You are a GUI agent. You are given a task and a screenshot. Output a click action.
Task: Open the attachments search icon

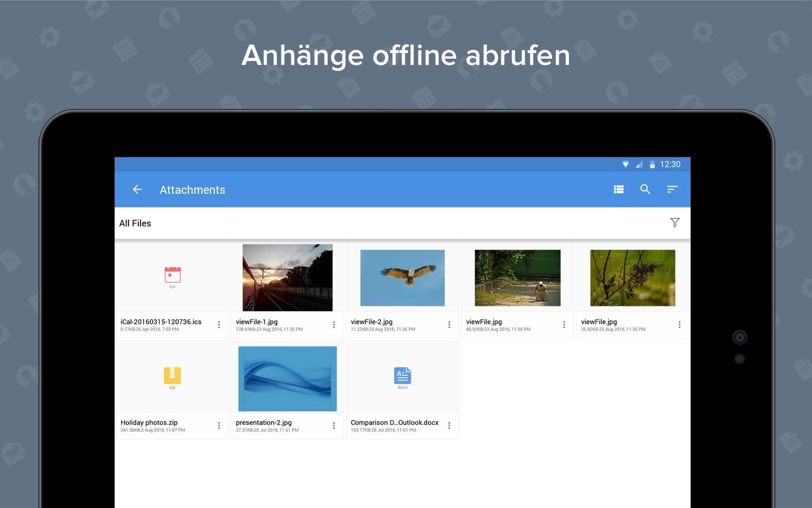[645, 190]
